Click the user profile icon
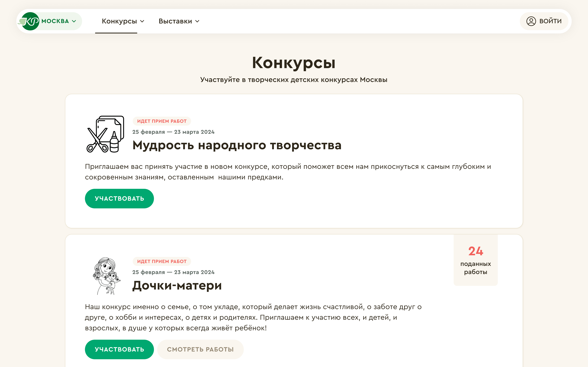The height and width of the screenshot is (367, 588). point(531,21)
